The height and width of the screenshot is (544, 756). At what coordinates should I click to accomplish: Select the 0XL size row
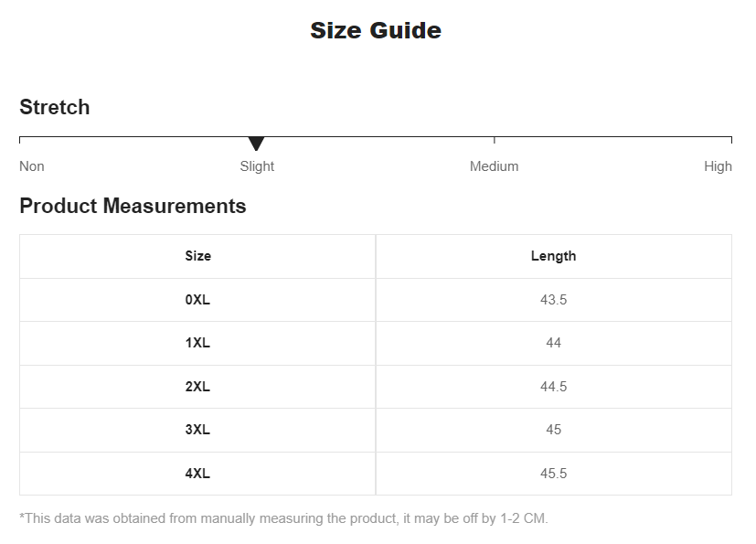[x=376, y=300]
